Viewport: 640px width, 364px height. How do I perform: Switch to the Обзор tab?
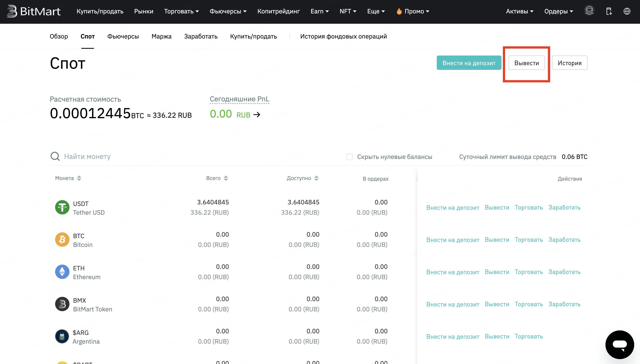tap(59, 36)
